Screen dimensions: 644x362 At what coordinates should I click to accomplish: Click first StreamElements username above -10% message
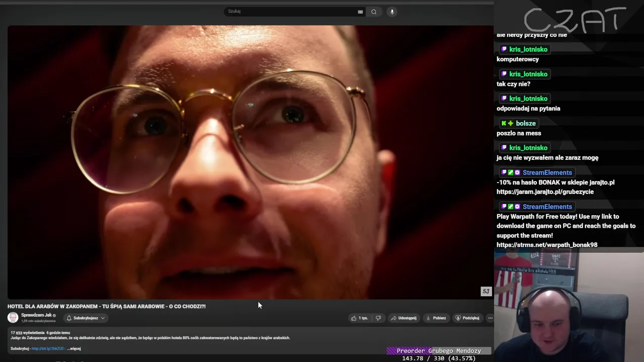click(x=547, y=172)
